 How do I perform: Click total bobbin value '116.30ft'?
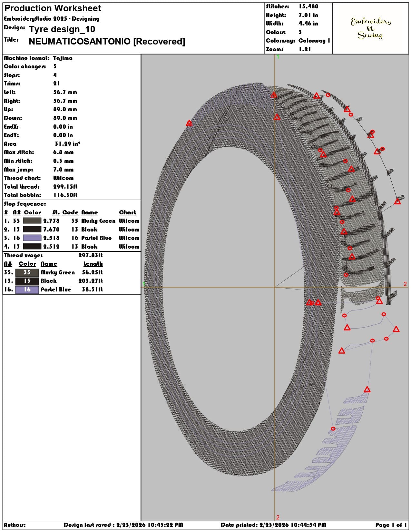(x=65, y=195)
